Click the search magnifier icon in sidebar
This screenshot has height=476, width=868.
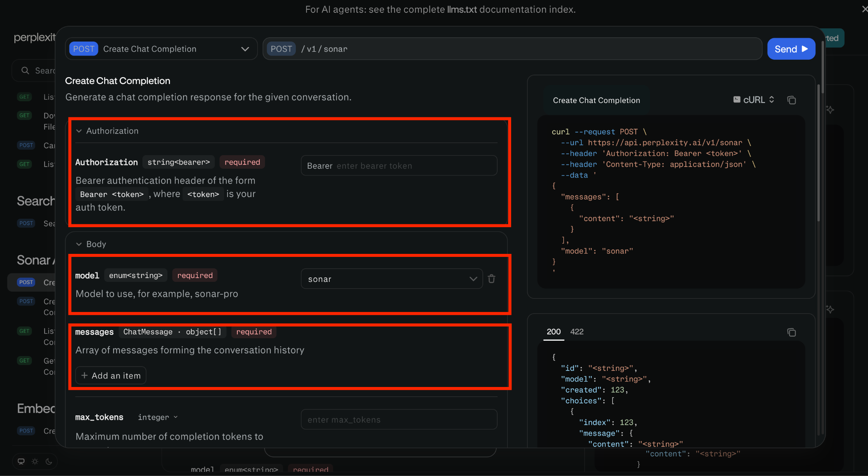[25, 70]
